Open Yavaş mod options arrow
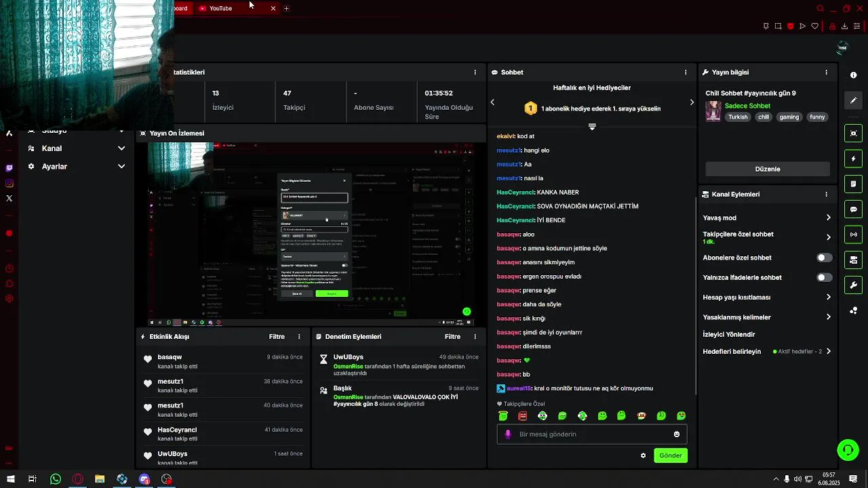Image resolution: width=868 pixels, height=488 pixels. coord(828,218)
